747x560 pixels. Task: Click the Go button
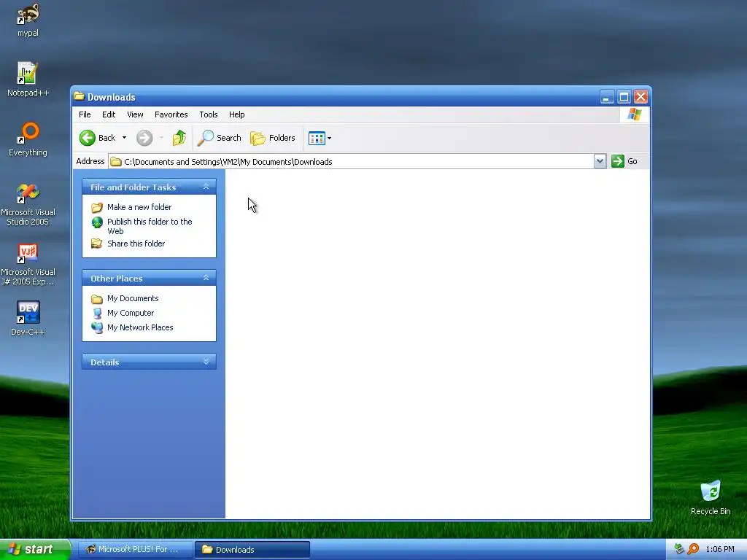[x=624, y=161]
